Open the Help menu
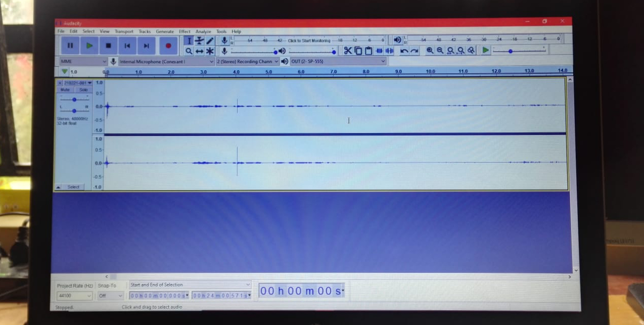Screen dimensions: 644x325 coord(236,31)
